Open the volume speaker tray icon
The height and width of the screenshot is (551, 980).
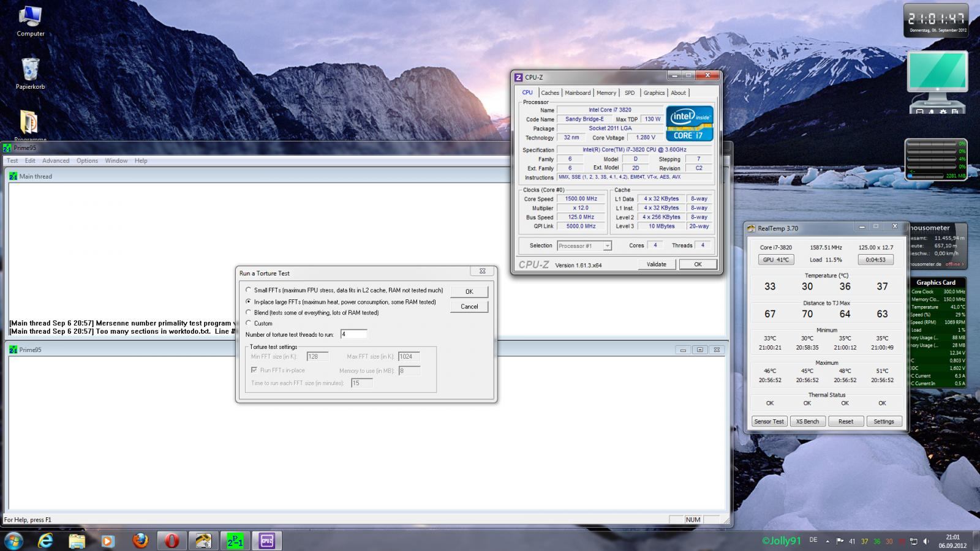click(925, 541)
